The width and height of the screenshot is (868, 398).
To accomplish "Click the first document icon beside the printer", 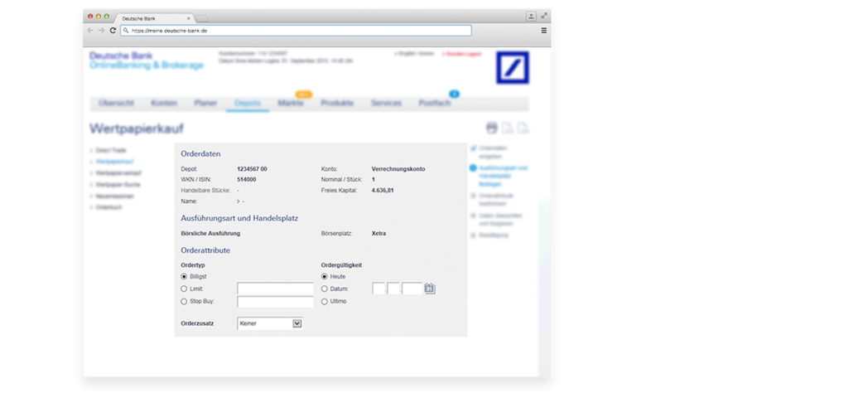I will [507, 129].
